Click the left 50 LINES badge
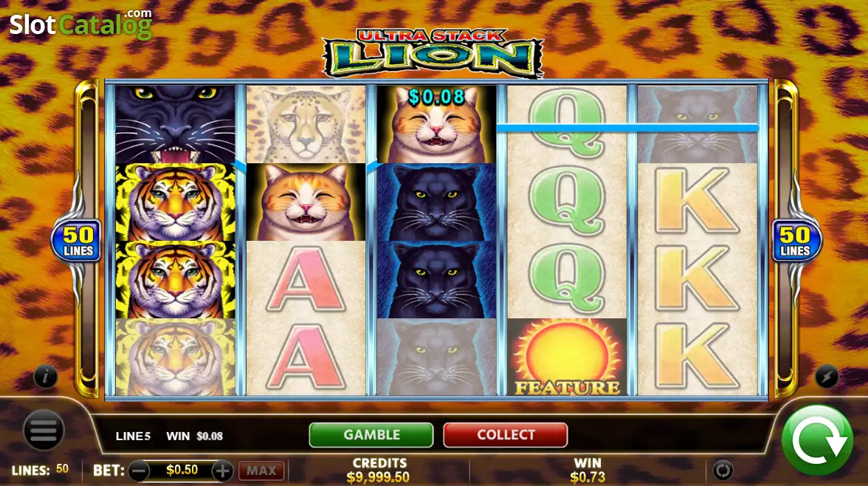The height and width of the screenshot is (486, 868). [x=77, y=242]
